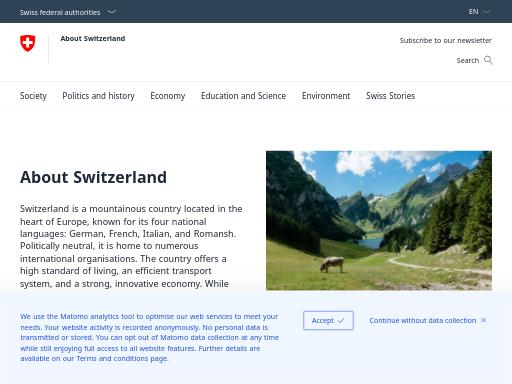Open the Education and Science menu
This screenshot has width=512, height=384.
243,96
